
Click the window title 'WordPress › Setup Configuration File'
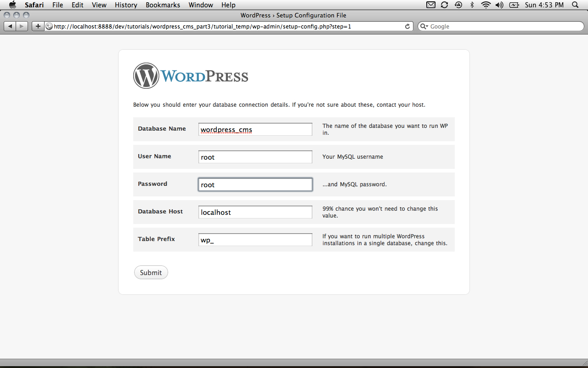[x=294, y=15]
